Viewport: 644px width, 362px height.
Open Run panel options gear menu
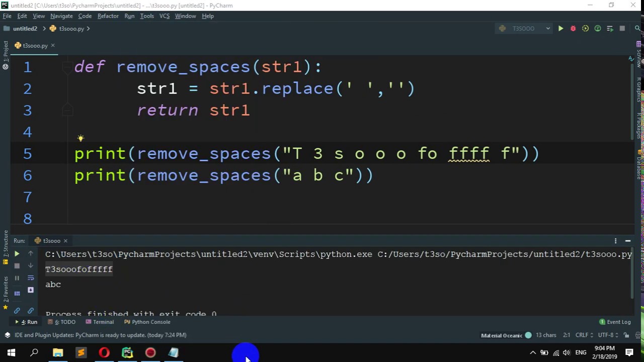pyautogui.click(x=615, y=241)
